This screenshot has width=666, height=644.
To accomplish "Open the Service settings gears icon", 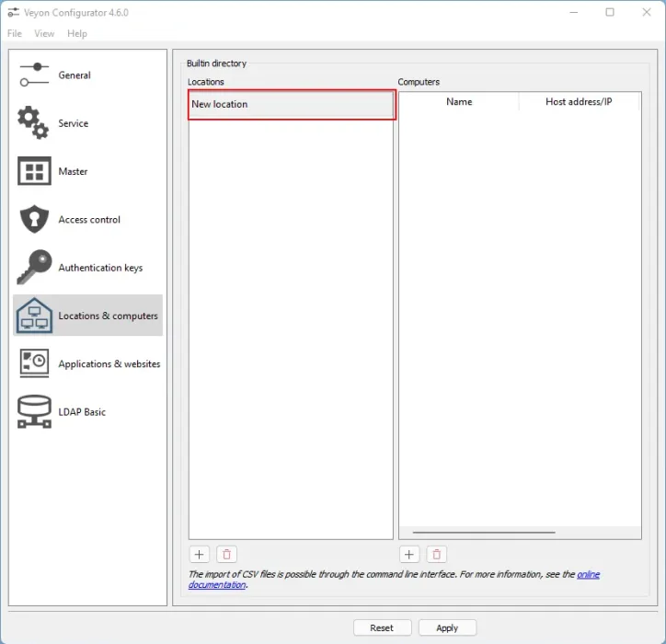I will click(33, 122).
